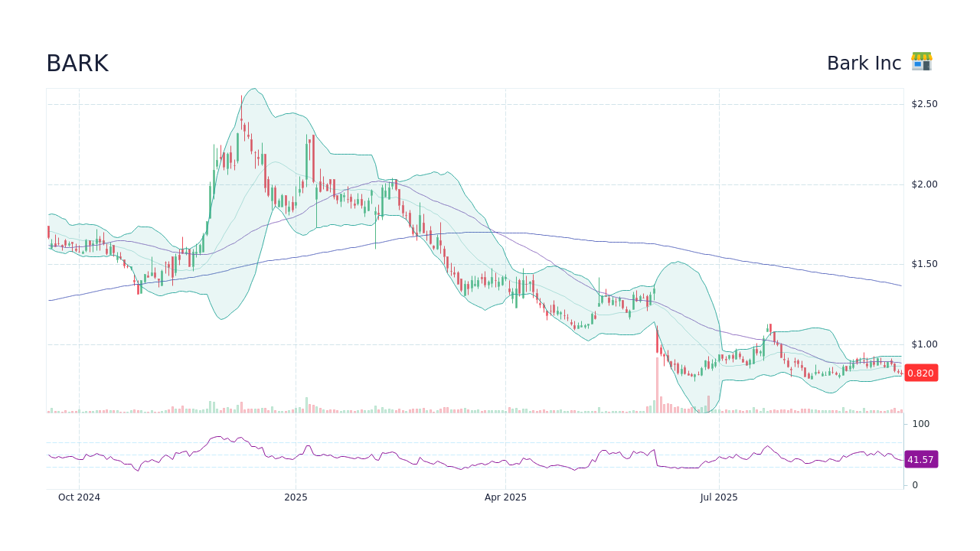Open the $1.50 gridline level
Screen dimensions: 980x551
pyautogui.click(x=459, y=264)
